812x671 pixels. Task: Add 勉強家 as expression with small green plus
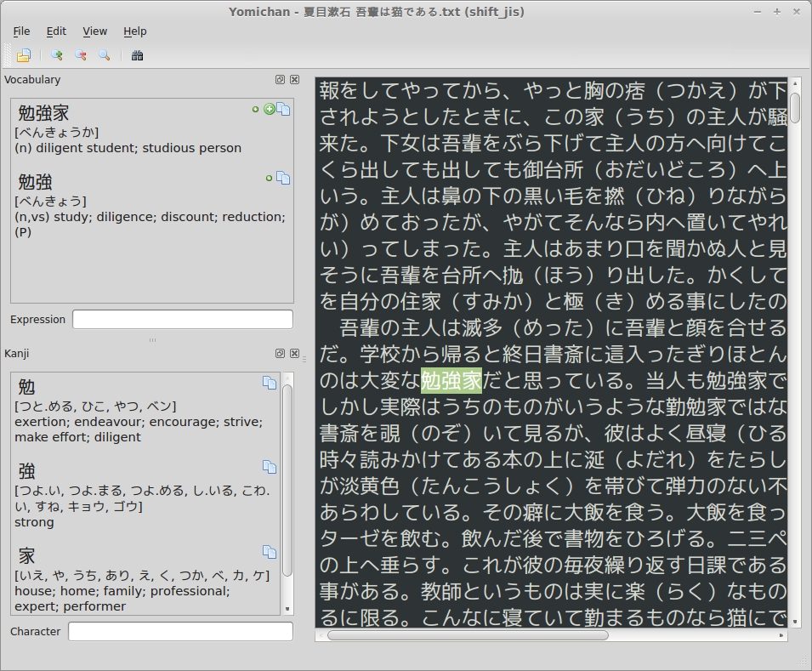click(x=255, y=110)
